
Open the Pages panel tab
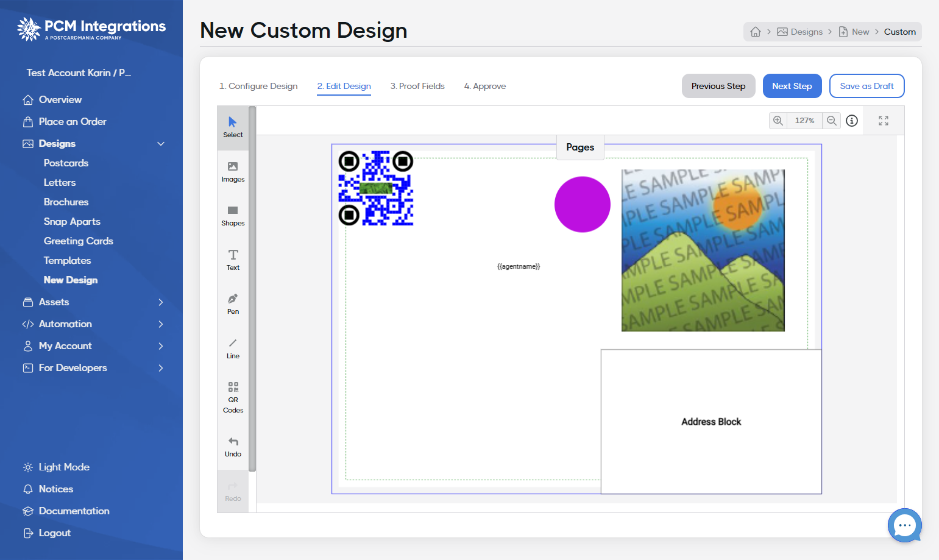580,147
